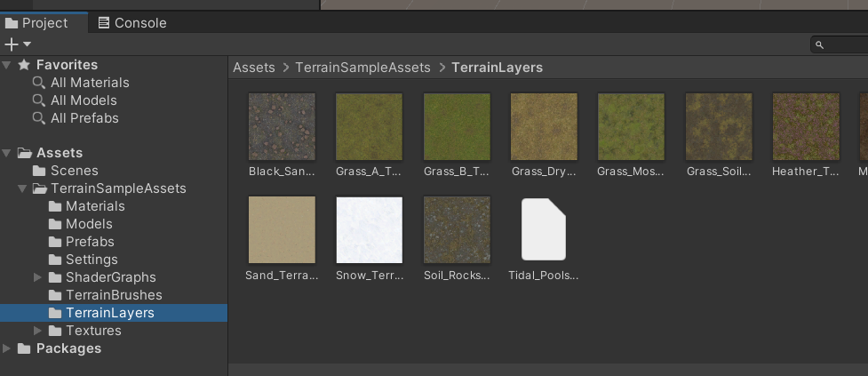Select the Tidal_Pools... blank file icon
Screen dimensions: 868x376
pos(544,229)
